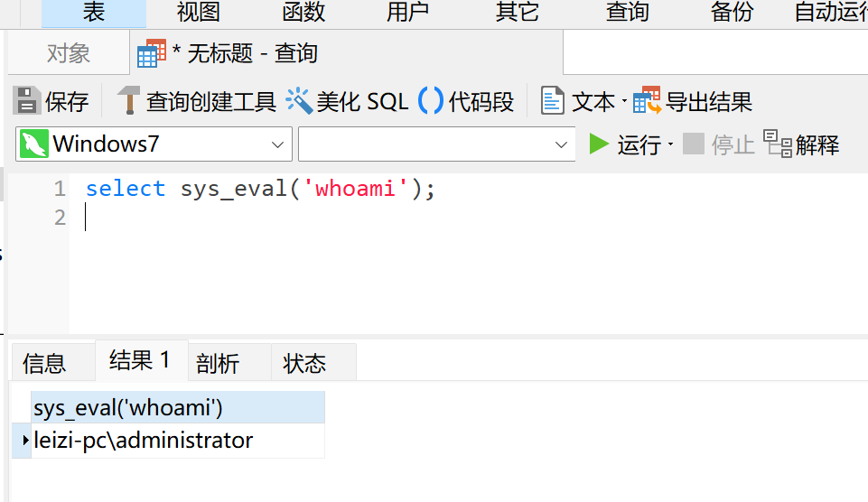Click the Explain (解释) icon
The width and height of the screenshot is (868, 502).
[778, 144]
